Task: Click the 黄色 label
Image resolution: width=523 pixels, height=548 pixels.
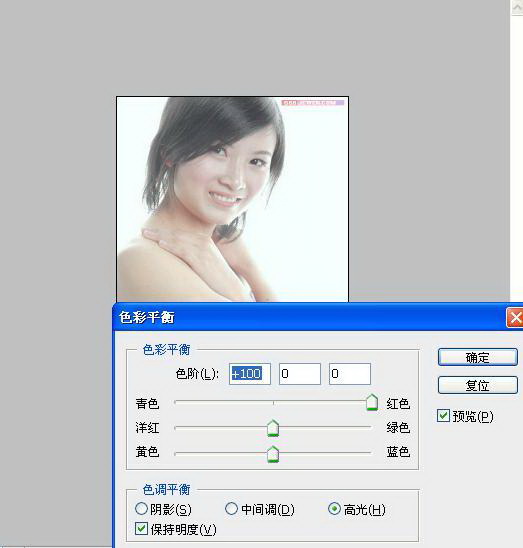Action: point(147,452)
